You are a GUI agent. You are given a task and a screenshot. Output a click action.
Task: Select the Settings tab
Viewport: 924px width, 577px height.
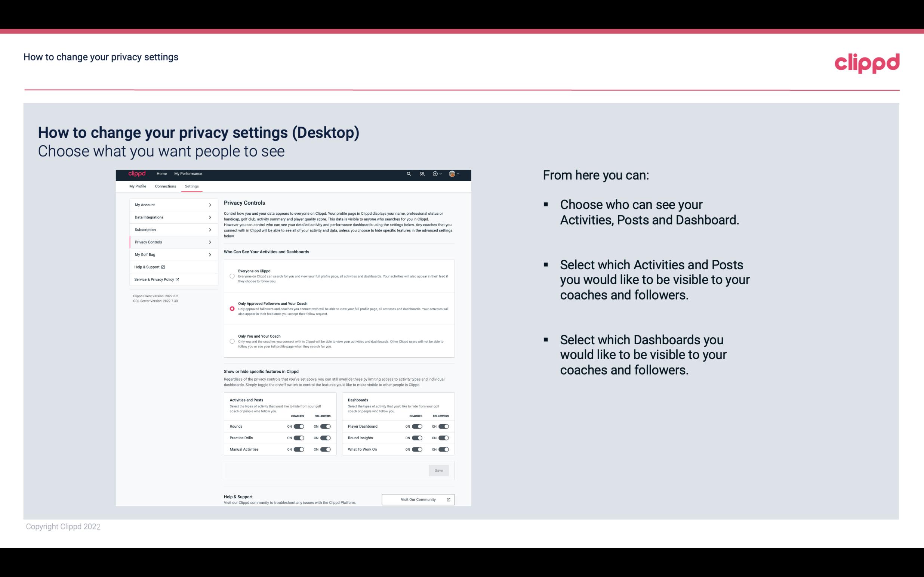(191, 186)
